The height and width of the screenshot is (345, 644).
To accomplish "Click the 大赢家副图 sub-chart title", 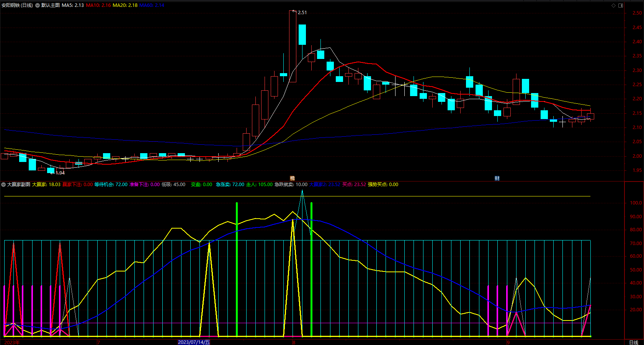I will [x=19, y=185].
